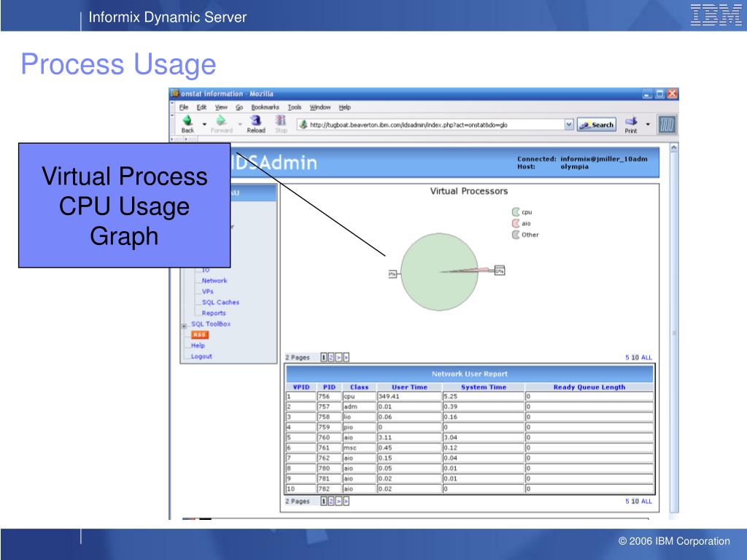Click the Back arrow icon in Mozilla

tap(187, 120)
